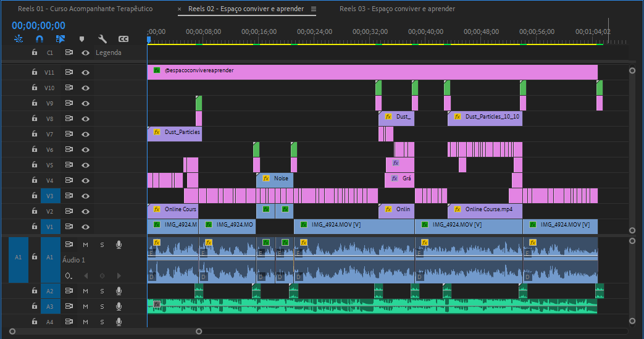The height and width of the screenshot is (339, 644).
Task: Toggle sync lock on track V2
Action: tap(69, 211)
